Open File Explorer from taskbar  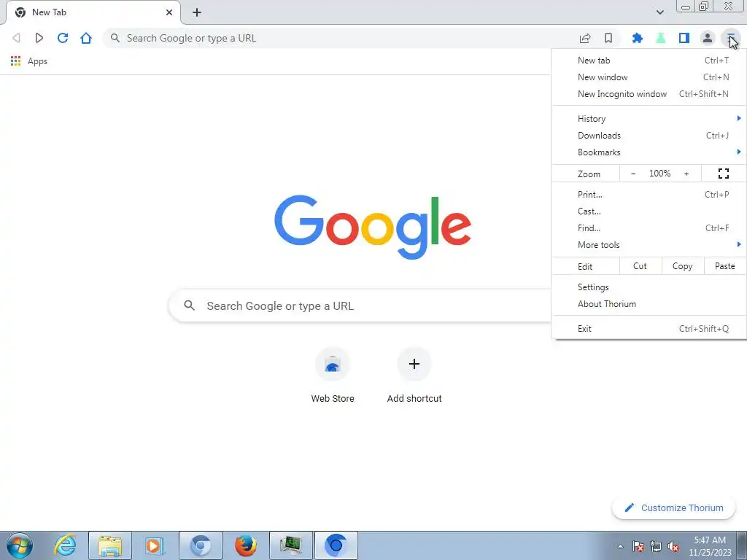(110, 545)
